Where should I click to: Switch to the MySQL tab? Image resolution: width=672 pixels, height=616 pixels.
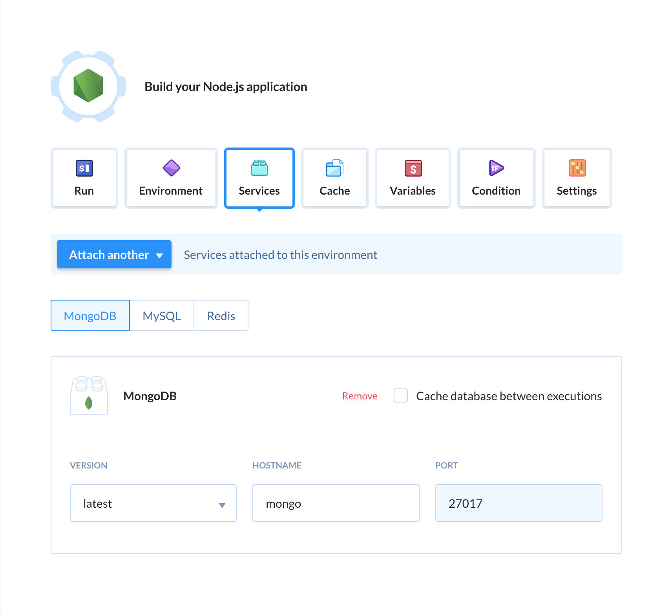(x=162, y=315)
